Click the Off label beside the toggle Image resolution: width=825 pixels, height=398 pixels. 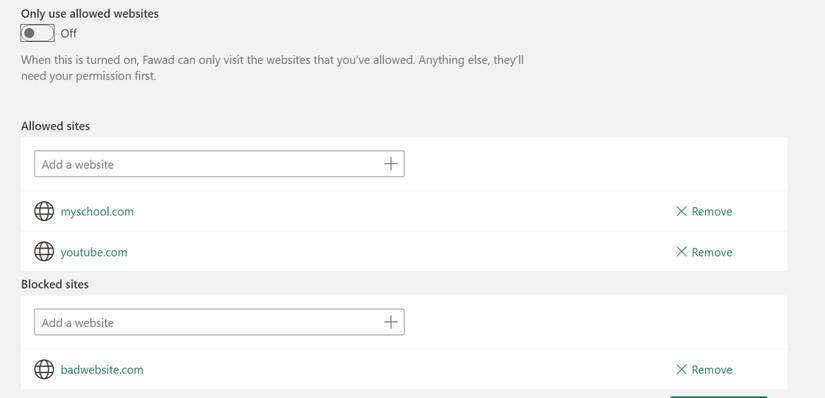[x=68, y=33]
